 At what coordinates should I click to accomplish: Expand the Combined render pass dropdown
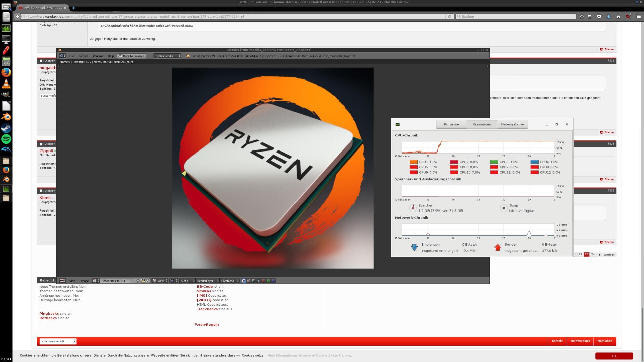pos(230,281)
